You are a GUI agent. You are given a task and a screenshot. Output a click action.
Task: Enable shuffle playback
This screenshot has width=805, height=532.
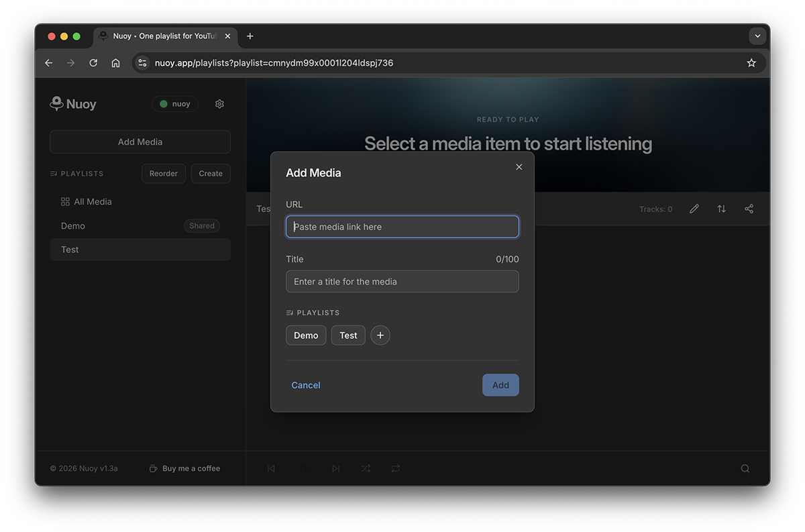pyautogui.click(x=366, y=468)
